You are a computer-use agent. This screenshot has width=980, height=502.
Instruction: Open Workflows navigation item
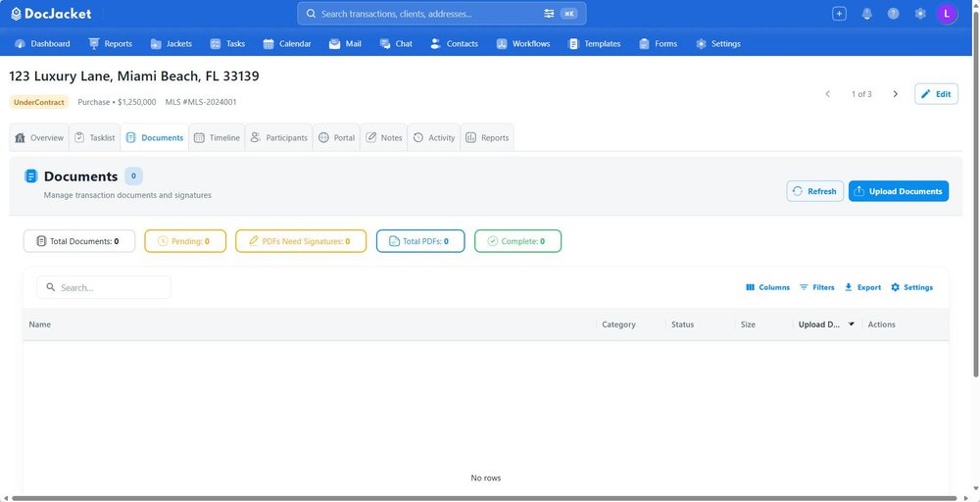523,44
